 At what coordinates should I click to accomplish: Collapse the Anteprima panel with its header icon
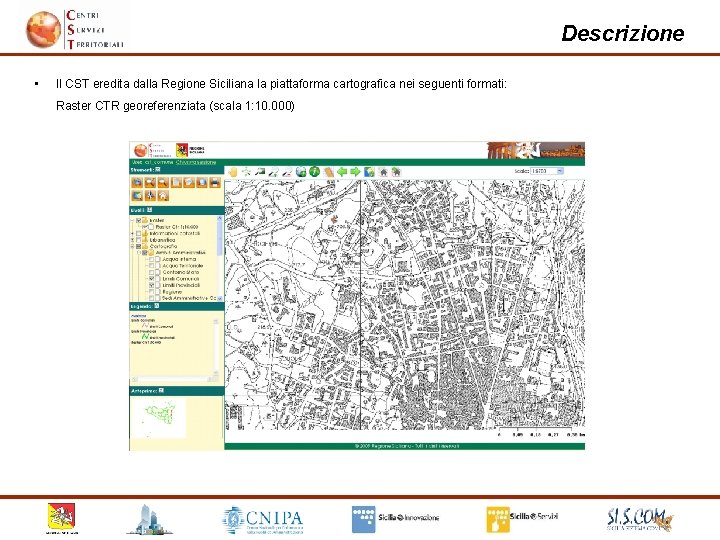[x=161, y=391]
